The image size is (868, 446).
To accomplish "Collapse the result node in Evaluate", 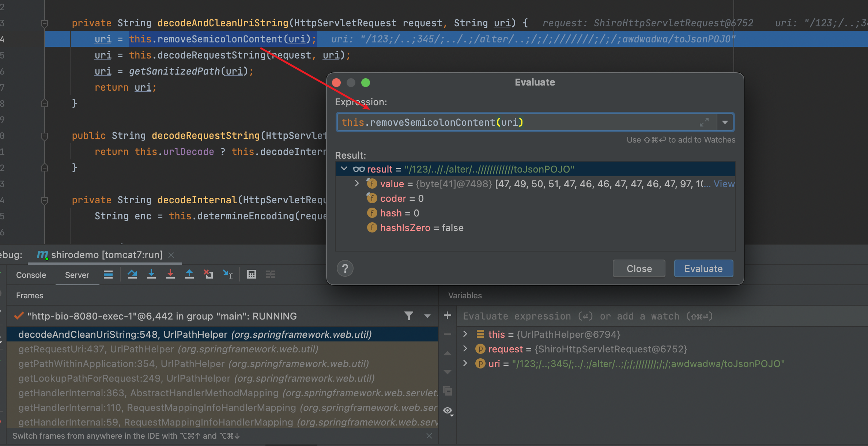I will point(344,169).
